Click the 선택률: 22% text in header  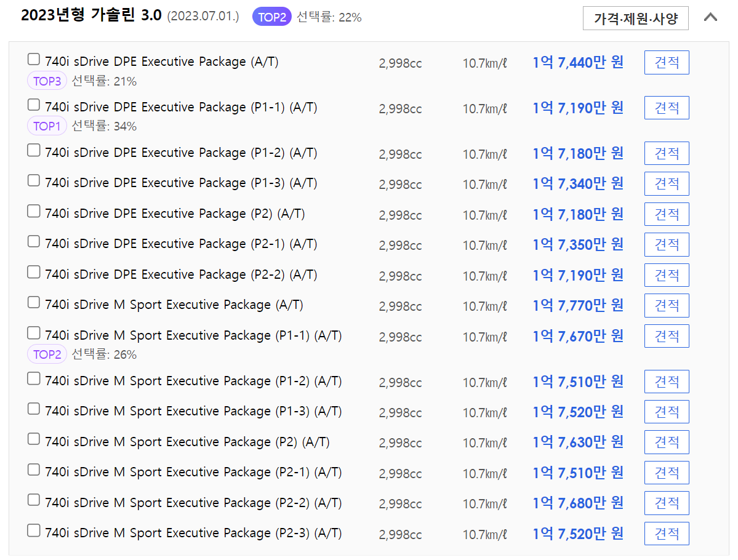[329, 17]
